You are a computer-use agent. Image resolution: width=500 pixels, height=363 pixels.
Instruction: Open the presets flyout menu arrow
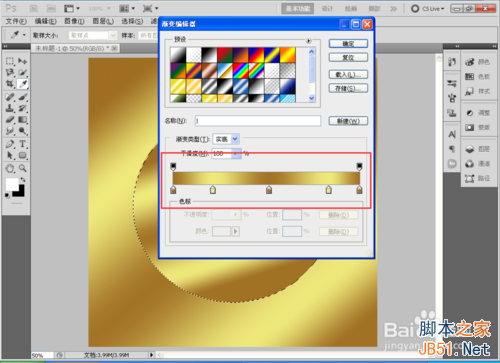click(x=309, y=41)
